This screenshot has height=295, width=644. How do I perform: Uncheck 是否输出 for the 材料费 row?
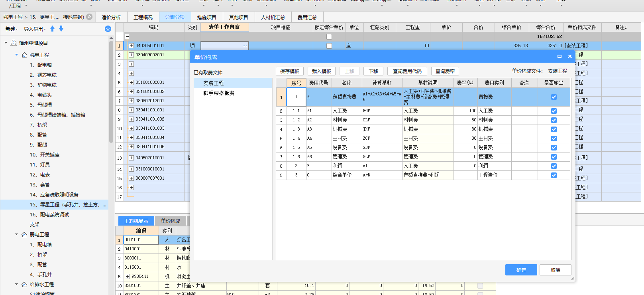[554, 120]
